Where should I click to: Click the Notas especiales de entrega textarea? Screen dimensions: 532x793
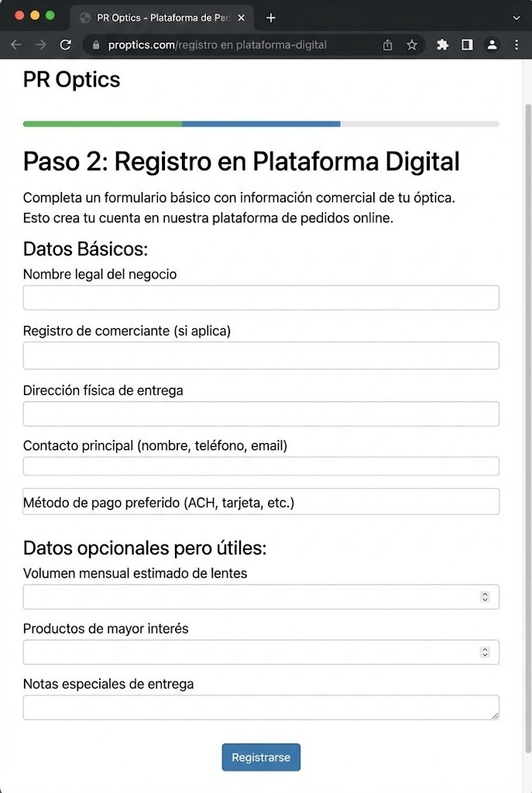coord(261,707)
